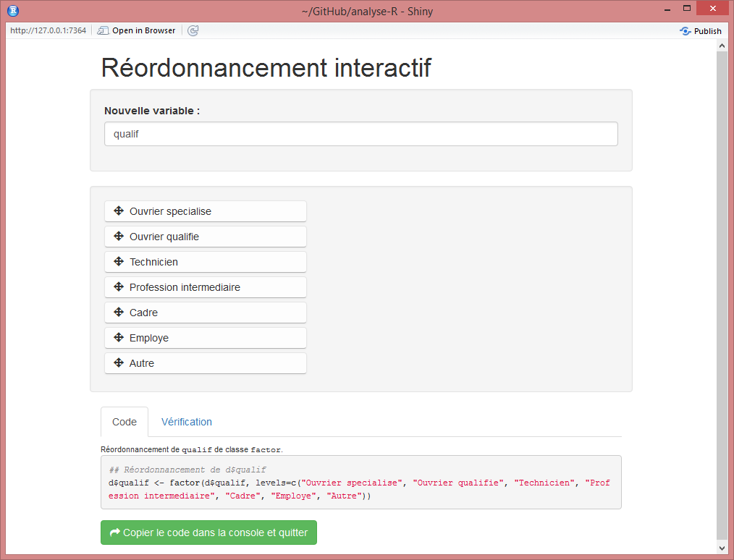The height and width of the screenshot is (560, 734).
Task: Click the text 'Réordonnancement de qualif de classe factor'
Action: [191, 449]
